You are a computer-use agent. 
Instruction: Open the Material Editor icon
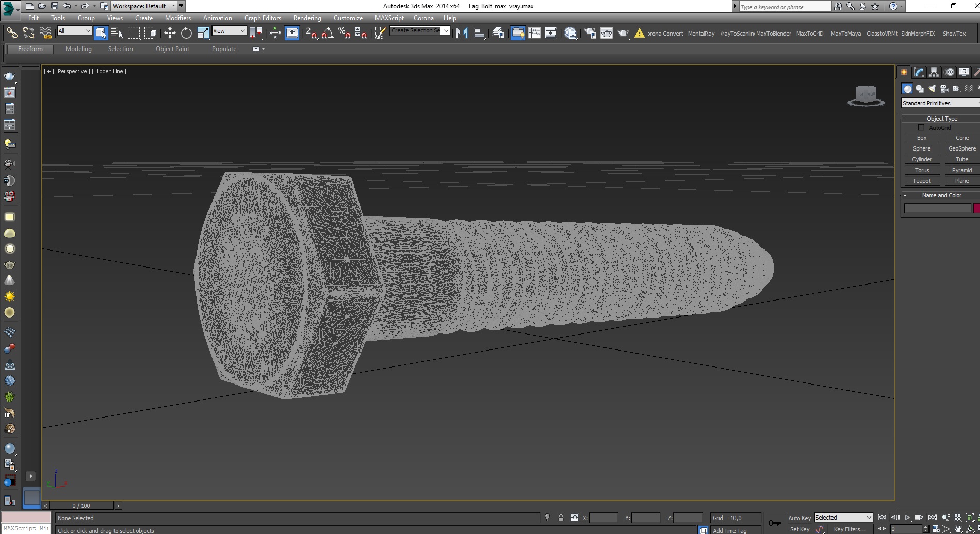570,33
